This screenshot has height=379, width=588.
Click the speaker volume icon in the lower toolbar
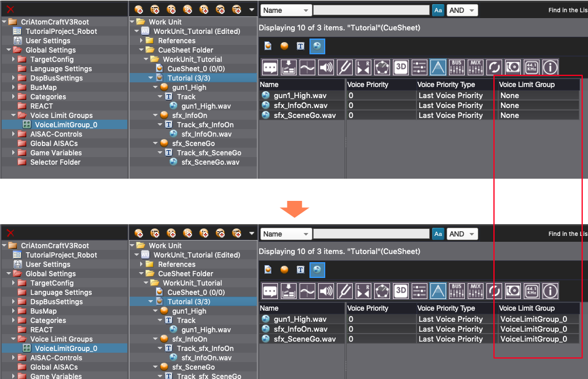coord(326,291)
